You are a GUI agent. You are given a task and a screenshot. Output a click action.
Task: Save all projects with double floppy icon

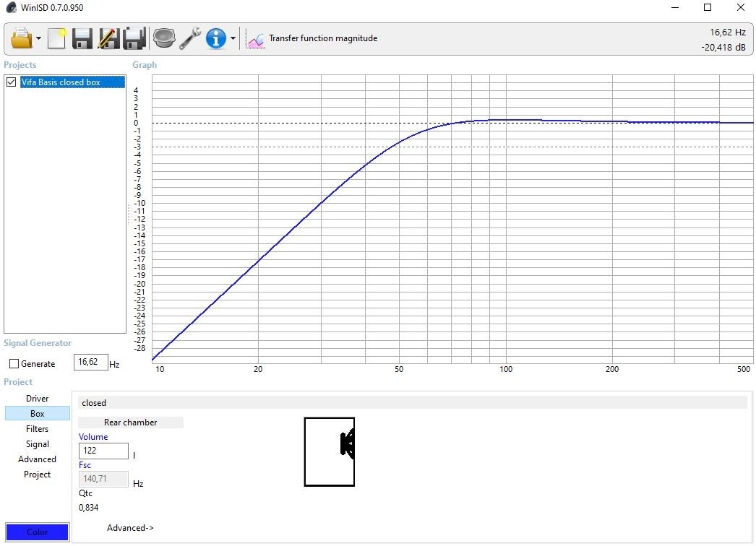click(x=134, y=38)
